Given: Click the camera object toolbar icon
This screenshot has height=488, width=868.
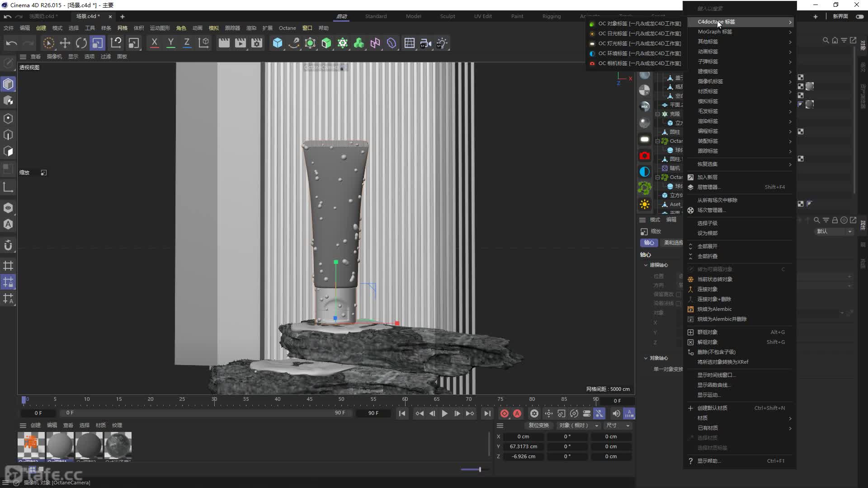Looking at the screenshot, I should pyautogui.click(x=425, y=43).
